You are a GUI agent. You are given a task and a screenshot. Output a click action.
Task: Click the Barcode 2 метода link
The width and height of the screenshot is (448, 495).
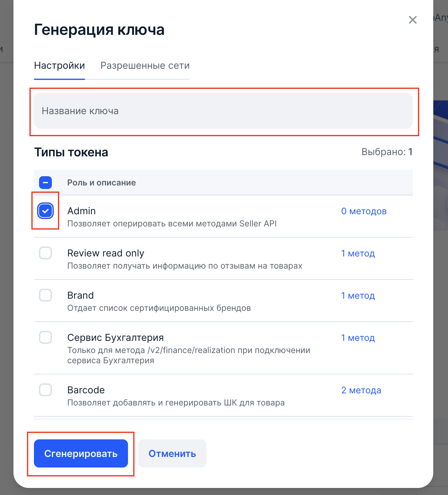(361, 390)
